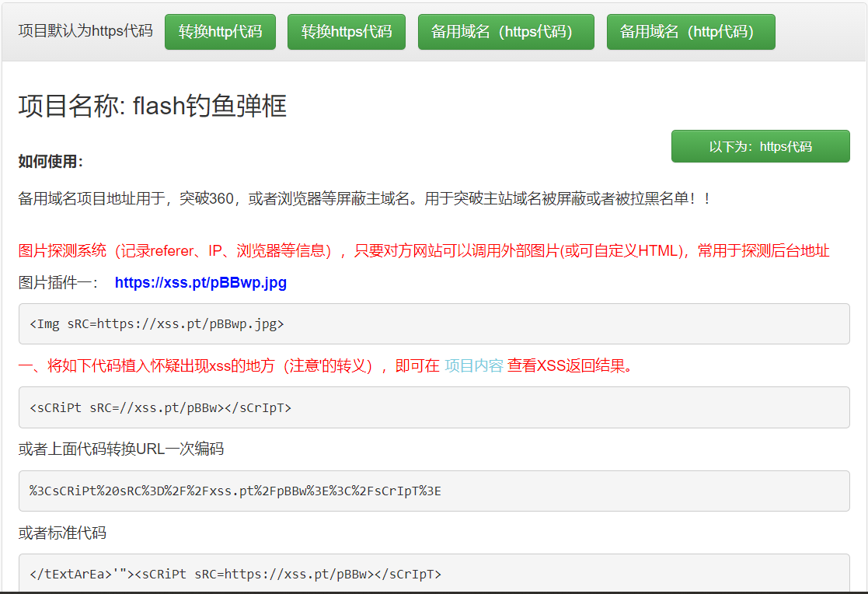Click the 查看XSS返回结果 text
Viewport: 868px width, 594px height.
point(570,365)
